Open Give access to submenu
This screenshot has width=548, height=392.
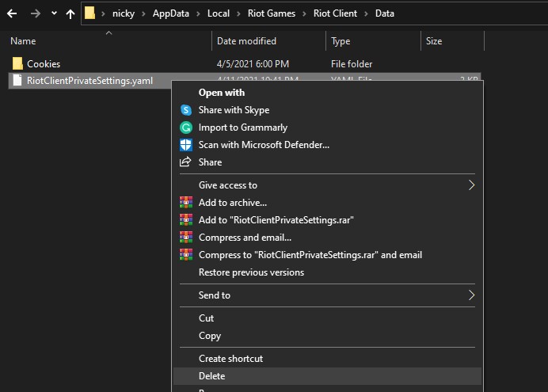coord(228,185)
